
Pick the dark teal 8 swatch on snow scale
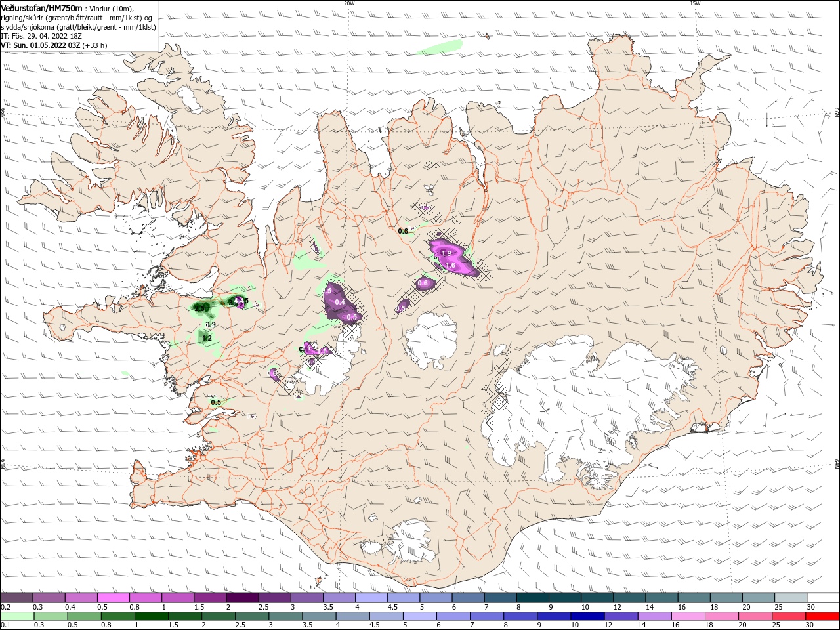533,598
